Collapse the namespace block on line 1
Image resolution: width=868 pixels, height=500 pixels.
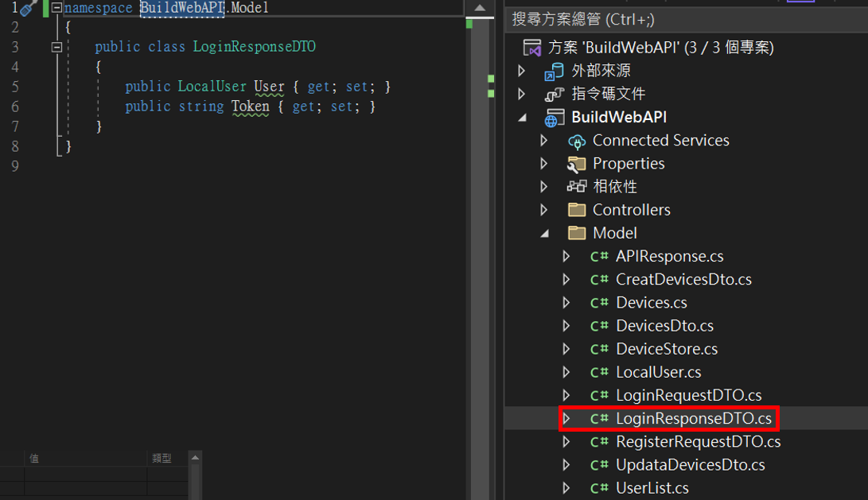pos(56,8)
